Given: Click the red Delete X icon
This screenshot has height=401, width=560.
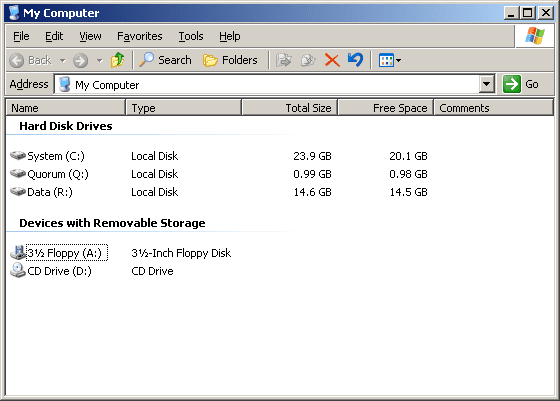Looking at the screenshot, I should pyautogui.click(x=332, y=60).
